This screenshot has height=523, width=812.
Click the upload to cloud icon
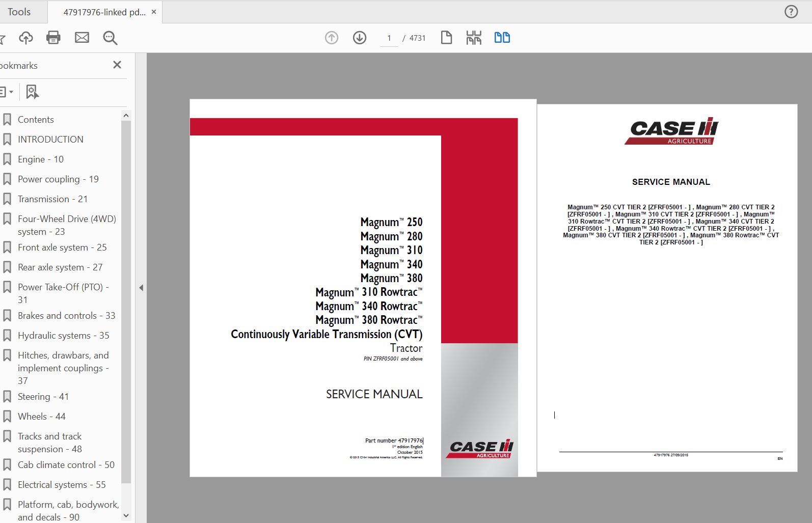coord(25,38)
